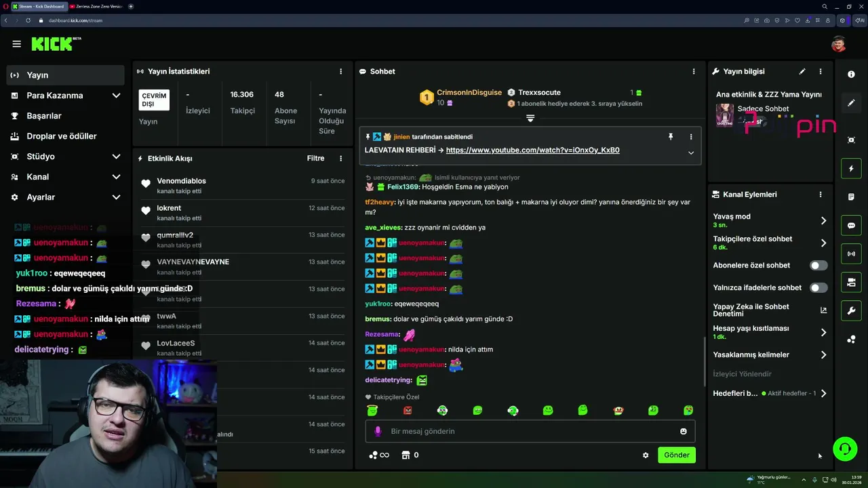
Task: Expand the pinned message chevron
Action: tap(691, 153)
